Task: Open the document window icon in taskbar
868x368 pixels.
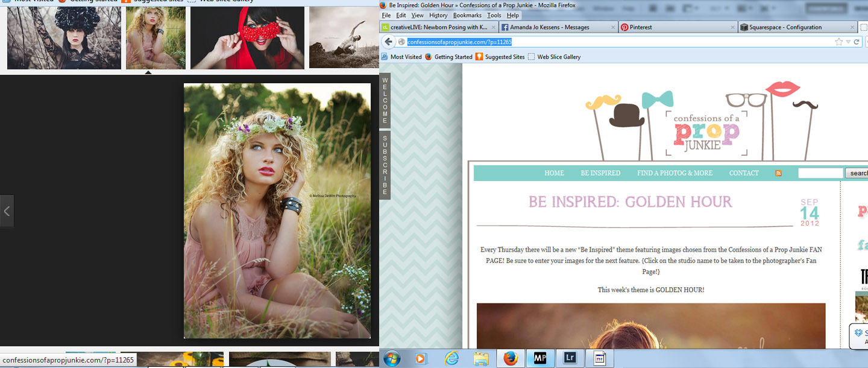Action: [599, 358]
